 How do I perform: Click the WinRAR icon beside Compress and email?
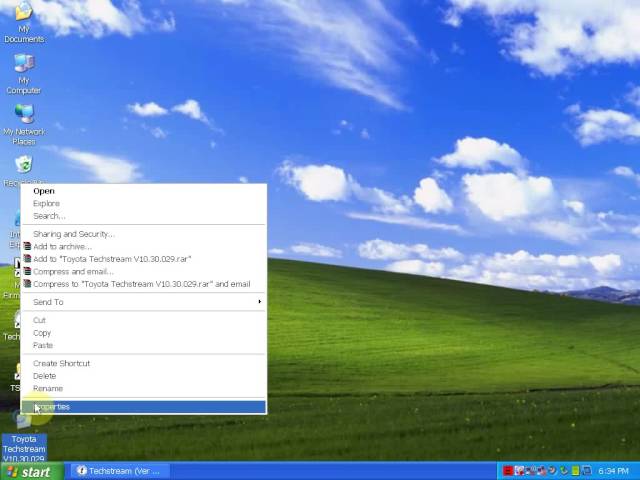[x=27, y=271]
